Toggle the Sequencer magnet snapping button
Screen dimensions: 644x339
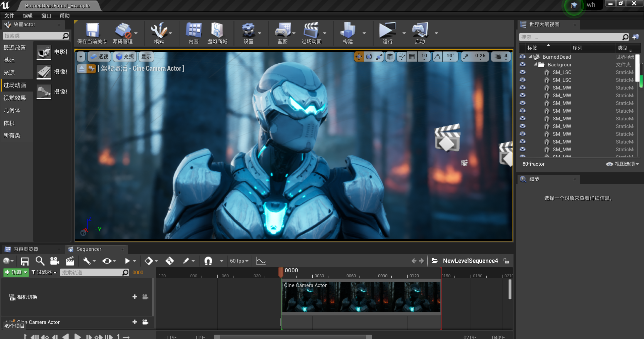click(x=208, y=261)
